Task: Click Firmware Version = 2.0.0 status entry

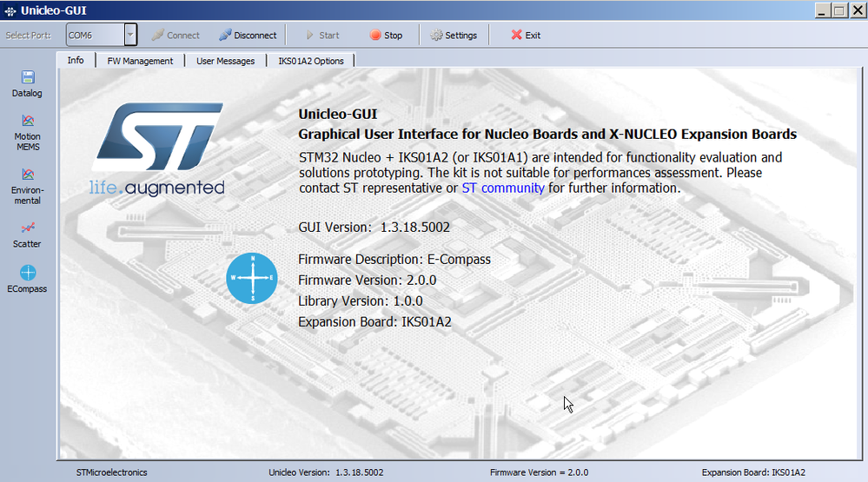Action: pyautogui.click(x=540, y=472)
